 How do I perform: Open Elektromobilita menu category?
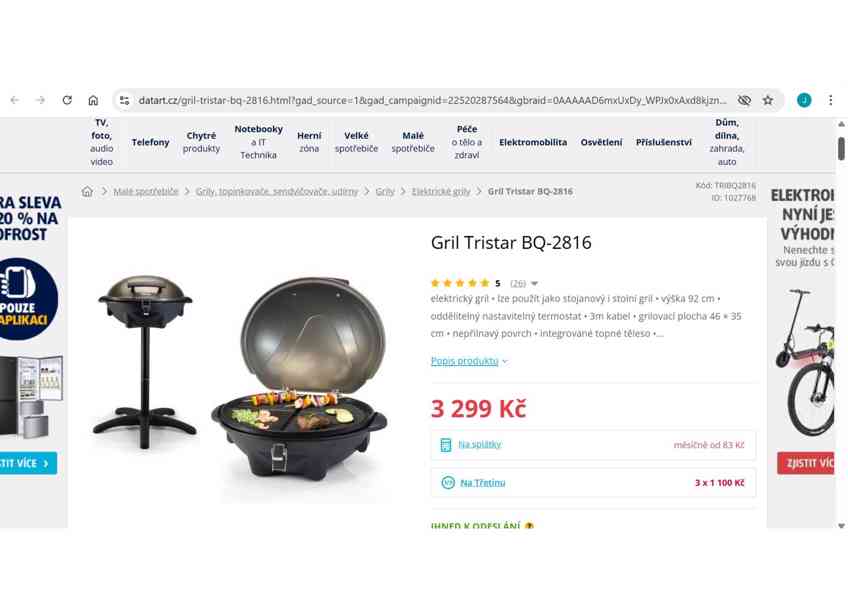click(x=533, y=142)
